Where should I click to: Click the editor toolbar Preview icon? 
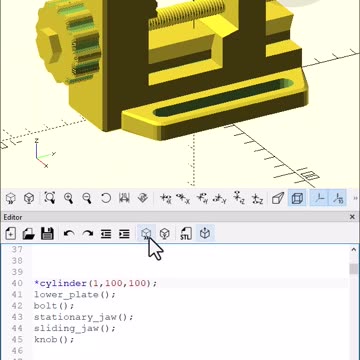click(x=147, y=233)
